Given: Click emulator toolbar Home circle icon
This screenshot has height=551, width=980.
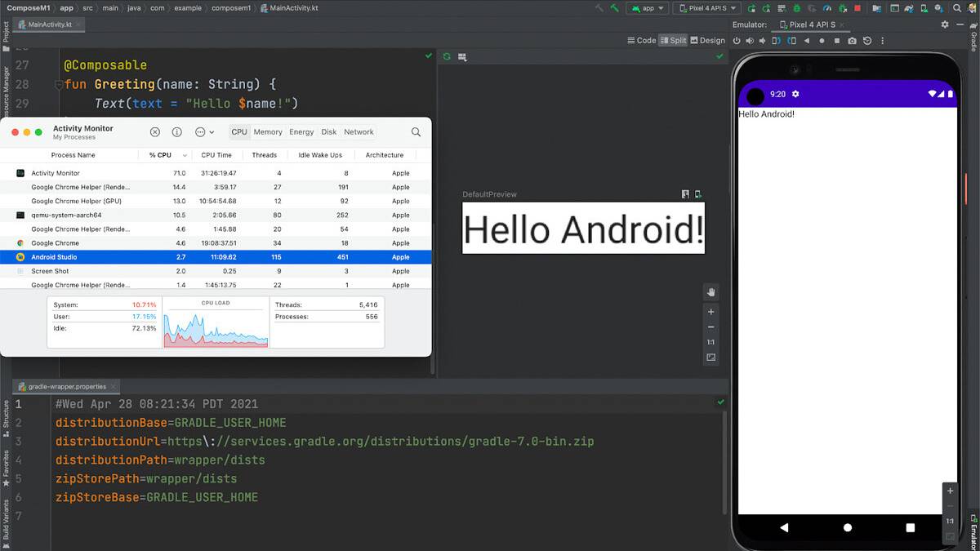Looking at the screenshot, I should [x=822, y=40].
